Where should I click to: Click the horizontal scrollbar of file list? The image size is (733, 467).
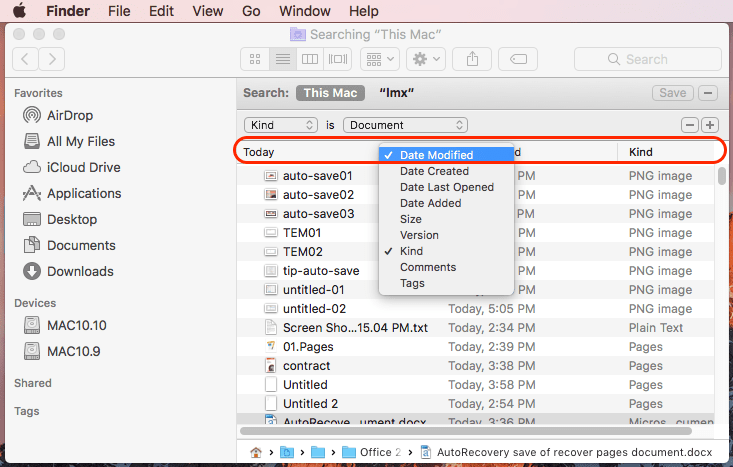pos(466,431)
